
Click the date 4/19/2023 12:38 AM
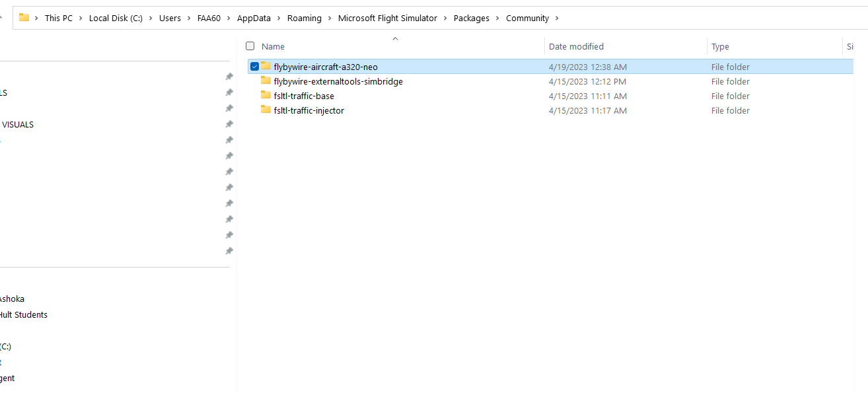pos(588,67)
